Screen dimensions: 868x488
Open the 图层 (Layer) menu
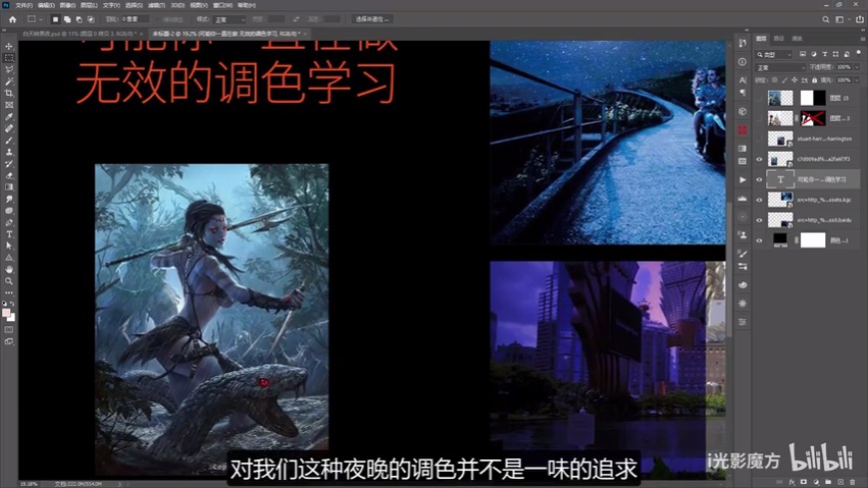pyautogui.click(x=89, y=5)
